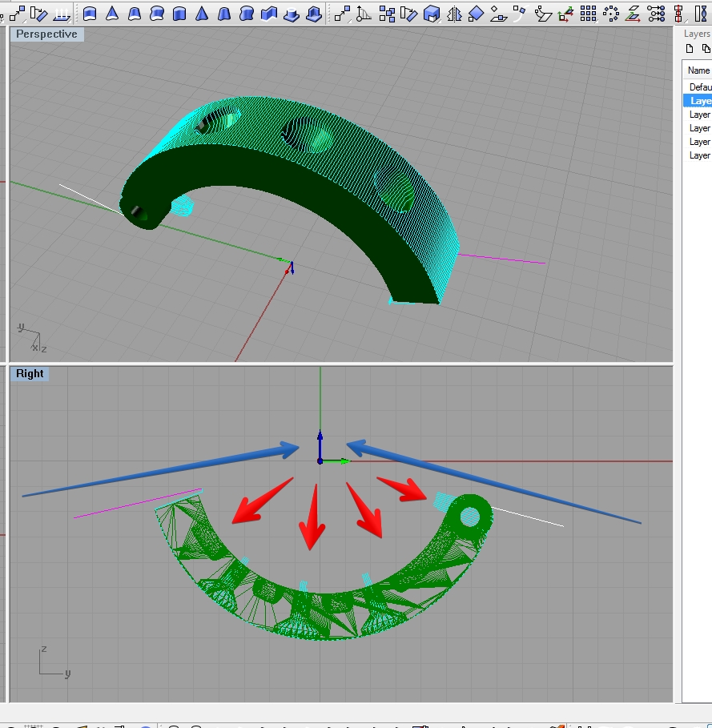
Task: Create a new layer with blank page icon
Action: 689,49
